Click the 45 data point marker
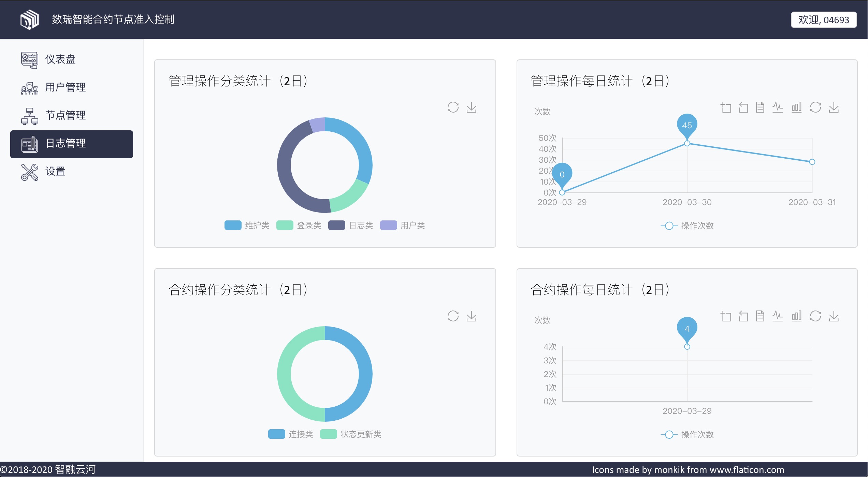868x477 pixels. [687, 126]
